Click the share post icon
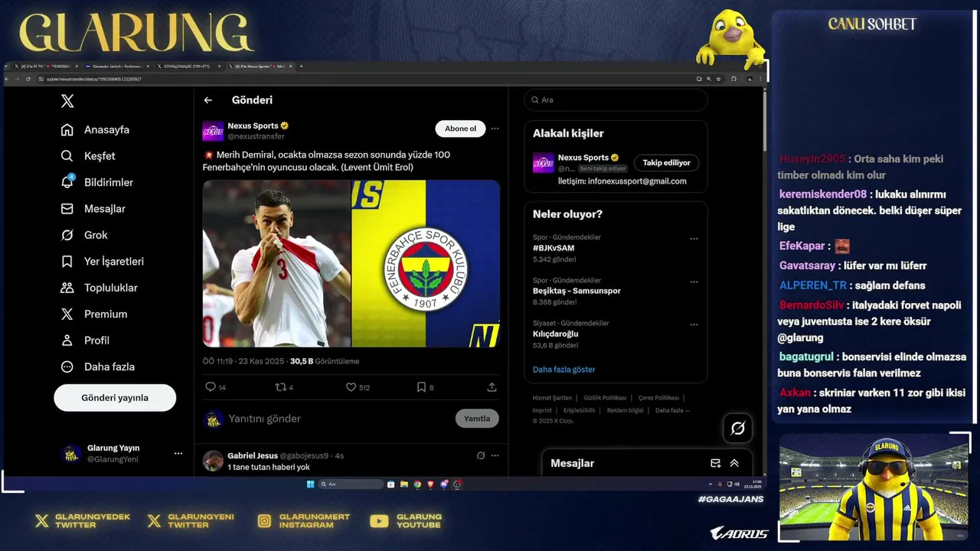 pyautogui.click(x=492, y=387)
